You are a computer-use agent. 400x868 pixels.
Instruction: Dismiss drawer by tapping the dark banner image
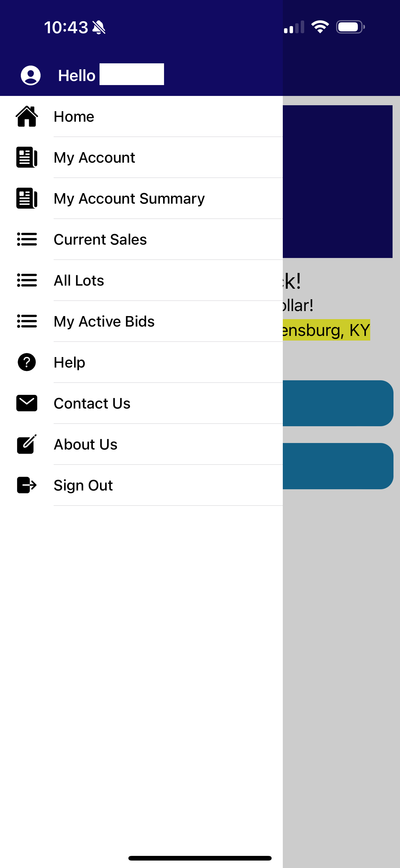pos(338,182)
